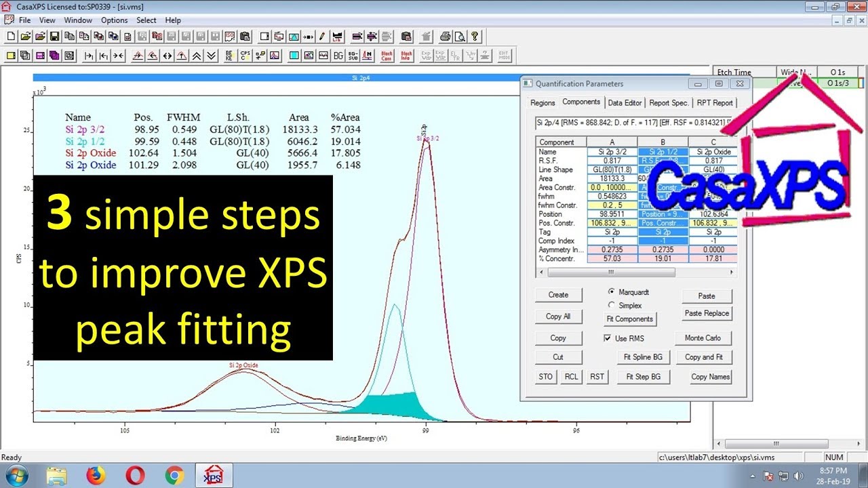Switch to the Regions tab

tap(542, 103)
